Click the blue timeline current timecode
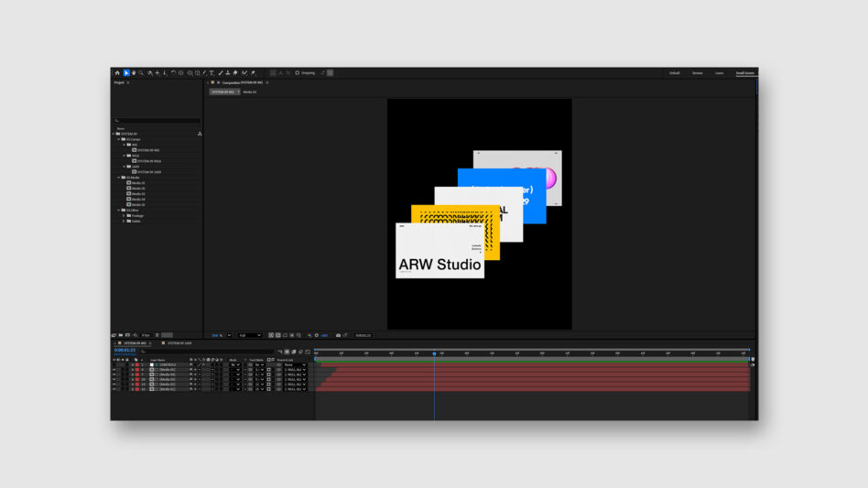The width and height of the screenshot is (868, 488). (x=125, y=350)
